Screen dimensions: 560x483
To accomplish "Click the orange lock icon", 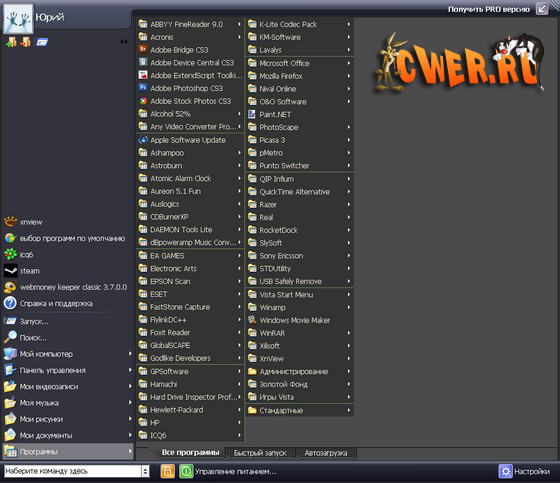I will [x=167, y=471].
